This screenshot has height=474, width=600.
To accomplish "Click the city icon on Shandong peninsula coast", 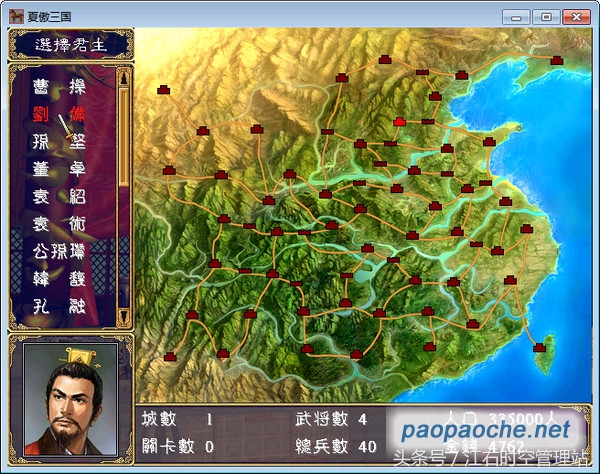I will click(x=489, y=142).
